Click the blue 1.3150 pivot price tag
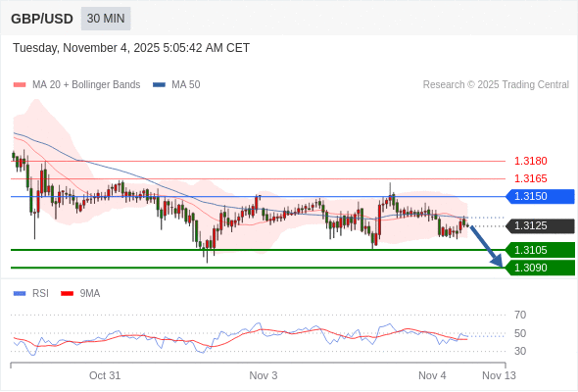The width and height of the screenshot is (578, 392). (x=540, y=196)
